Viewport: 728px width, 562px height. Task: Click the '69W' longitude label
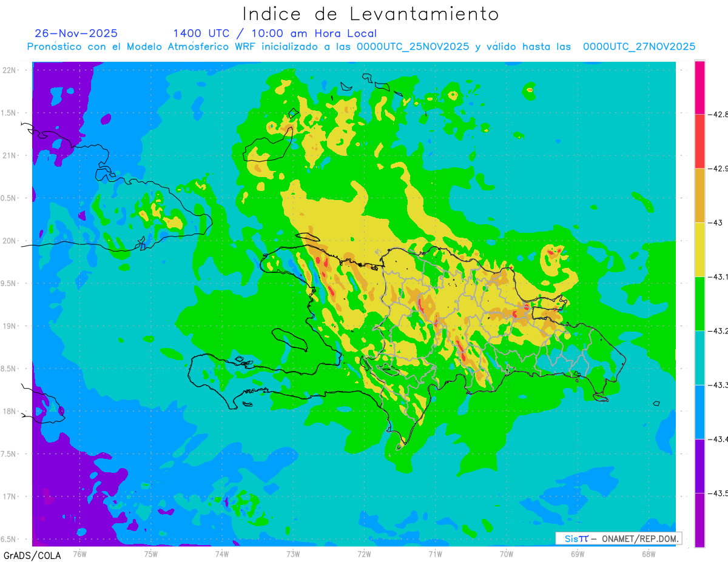coord(578,554)
